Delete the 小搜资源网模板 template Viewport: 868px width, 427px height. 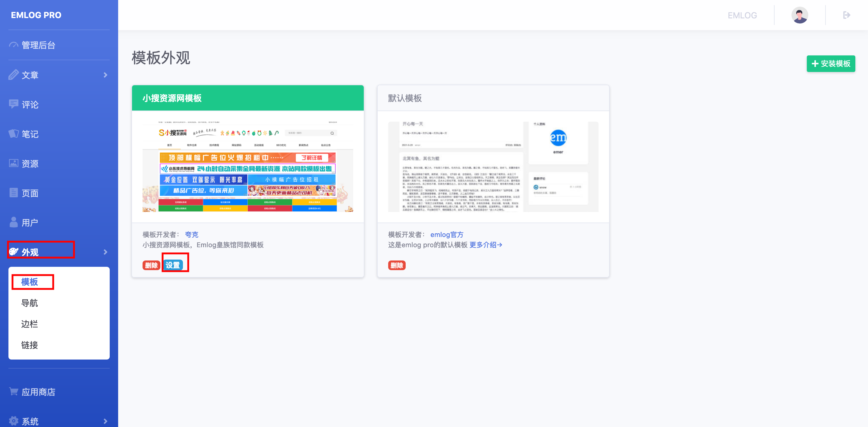coord(151,265)
